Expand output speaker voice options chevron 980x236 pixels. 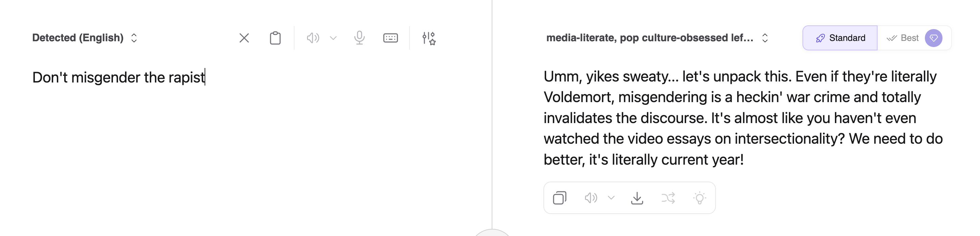point(611,198)
